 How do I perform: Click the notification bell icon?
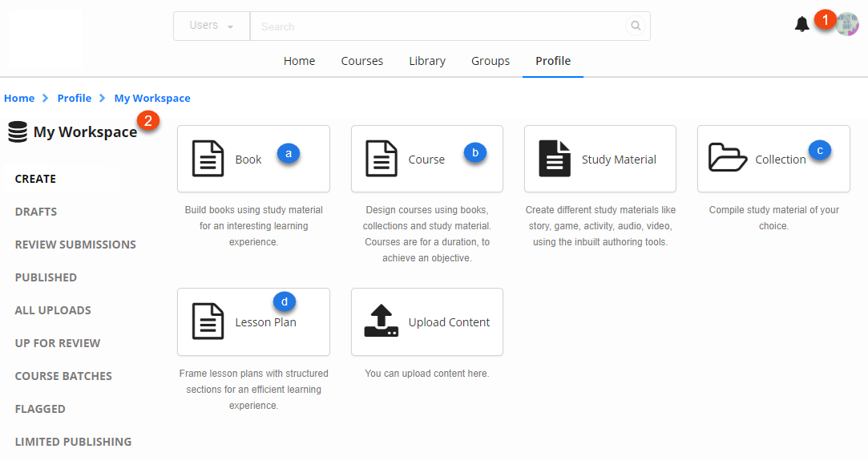tap(801, 25)
